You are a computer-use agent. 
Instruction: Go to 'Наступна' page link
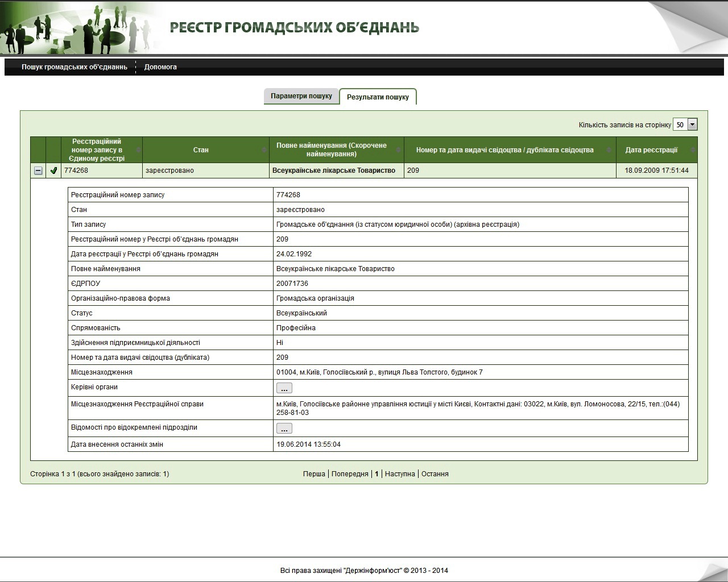400,474
